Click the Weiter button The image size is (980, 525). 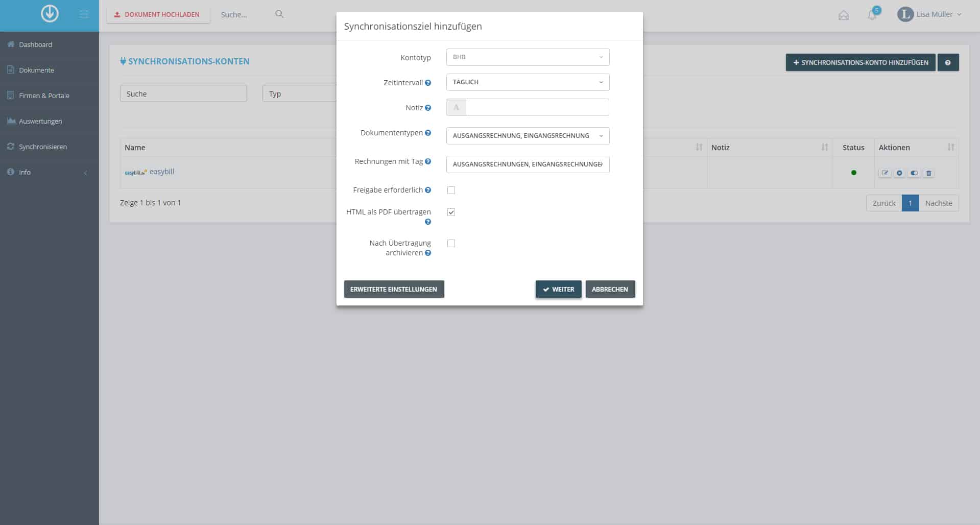pyautogui.click(x=558, y=289)
